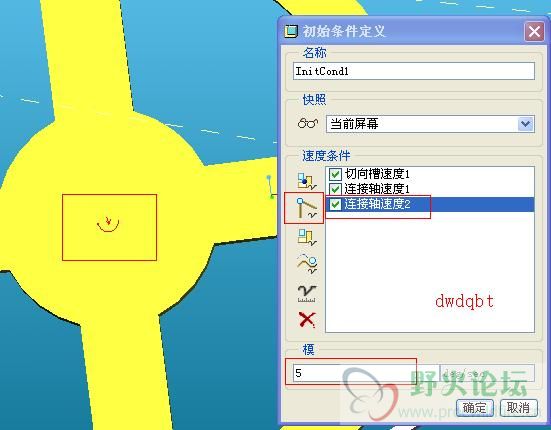The height and width of the screenshot is (430, 551).
Task: Open the 当前屏幕 snapshot dropdown
Action: (526, 124)
